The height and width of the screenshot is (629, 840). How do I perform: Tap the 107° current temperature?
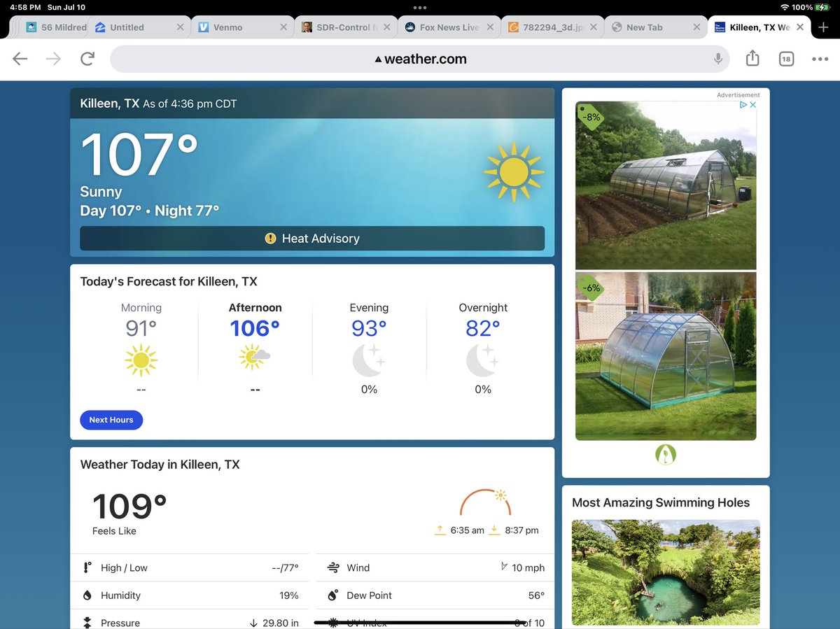[139, 154]
